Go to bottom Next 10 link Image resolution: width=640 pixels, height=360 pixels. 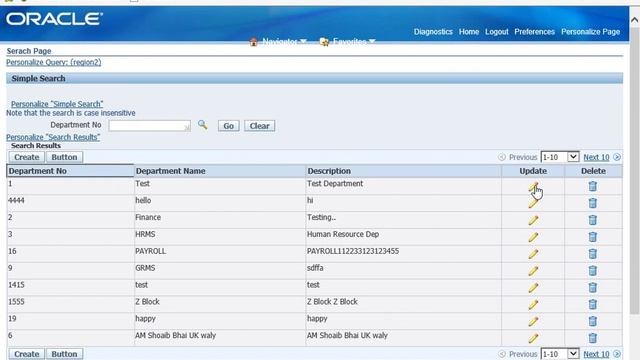[x=596, y=354]
